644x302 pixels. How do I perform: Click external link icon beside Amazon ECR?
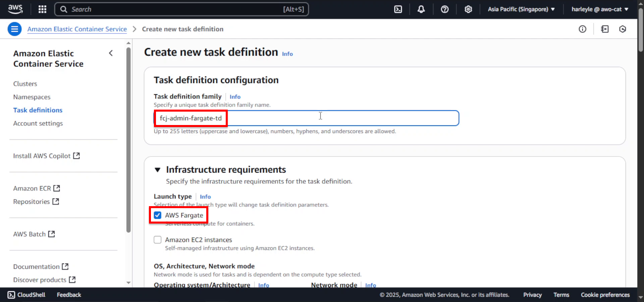point(57,188)
